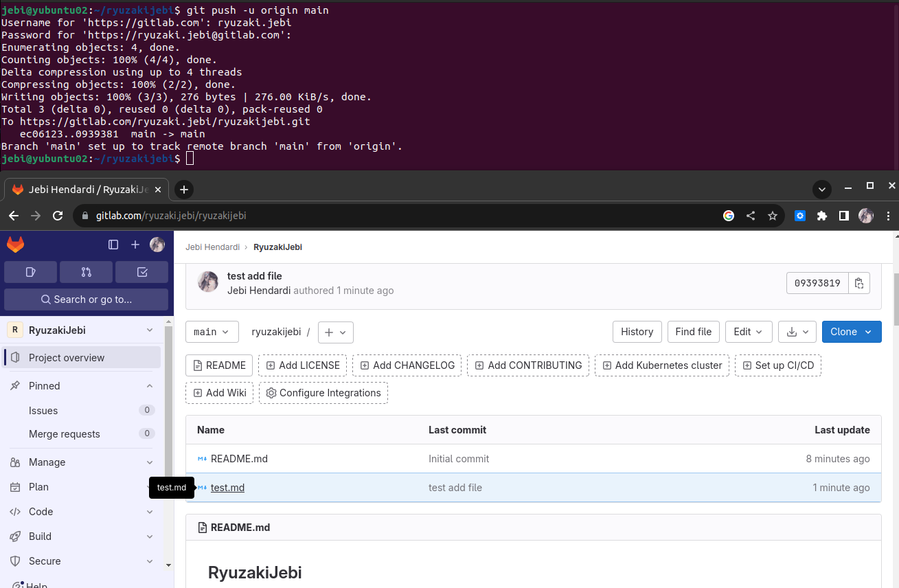Open the assigned issues shortcut icon

[30, 272]
